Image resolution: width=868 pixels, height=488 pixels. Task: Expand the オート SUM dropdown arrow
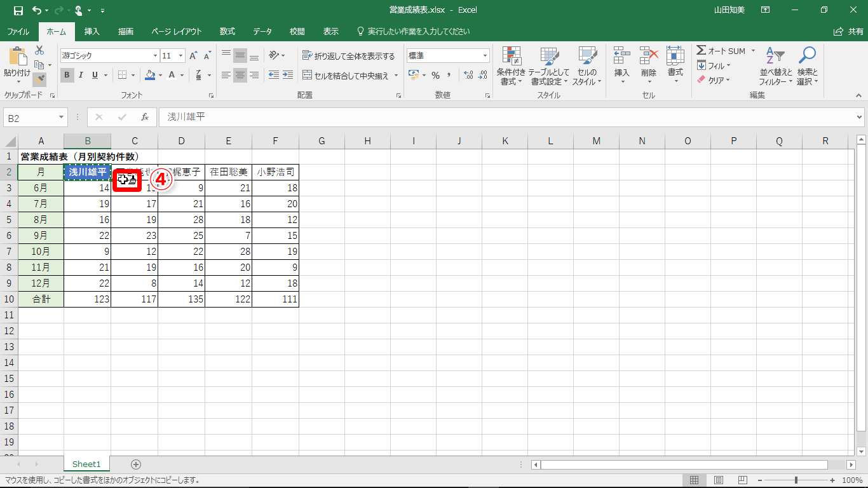click(754, 51)
